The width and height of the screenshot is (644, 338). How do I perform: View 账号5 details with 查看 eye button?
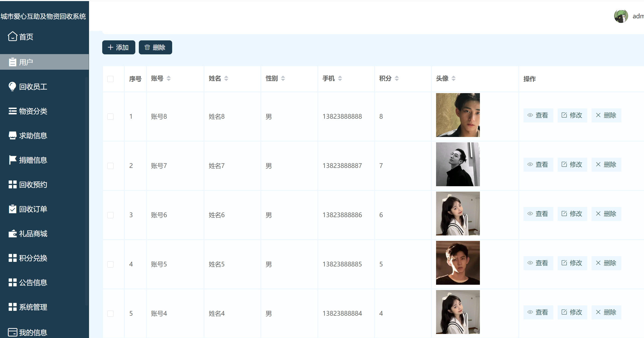[538, 263]
